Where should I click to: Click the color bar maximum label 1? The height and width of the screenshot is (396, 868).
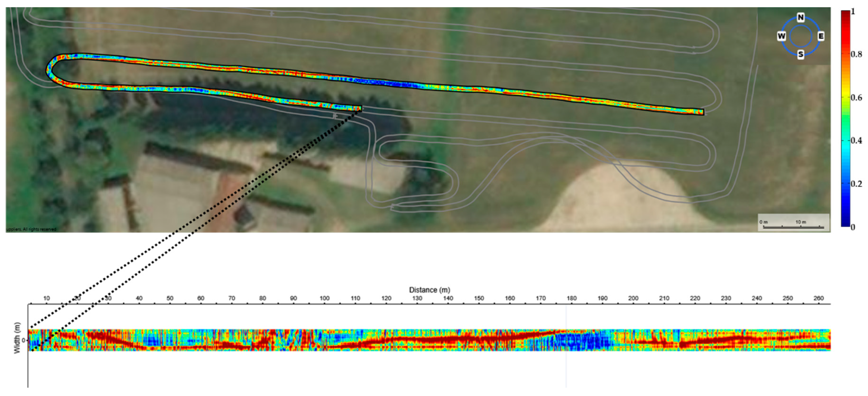853,11
